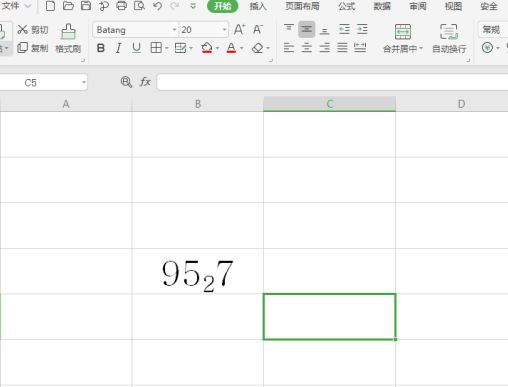The image size is (508, 387).
Task: Decrease font size with the A- icon
Action: (x=257, y=30)
